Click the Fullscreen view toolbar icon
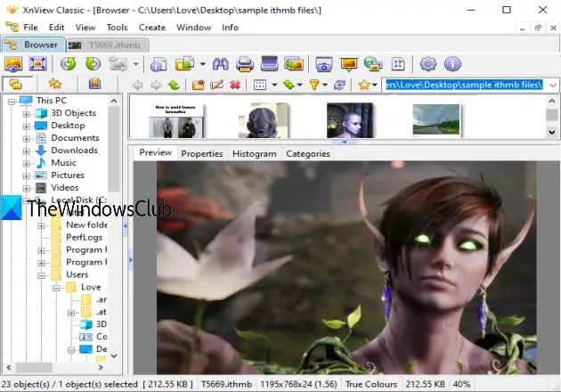Image resolution: width=561 pixels, height=392 pixels. [37, 64]
